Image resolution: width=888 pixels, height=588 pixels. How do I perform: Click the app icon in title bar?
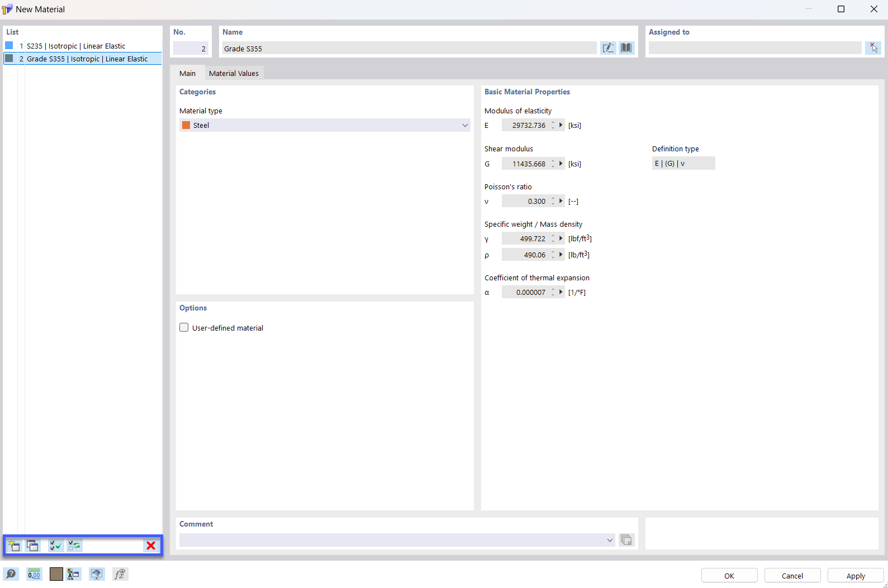pos(7,9)
